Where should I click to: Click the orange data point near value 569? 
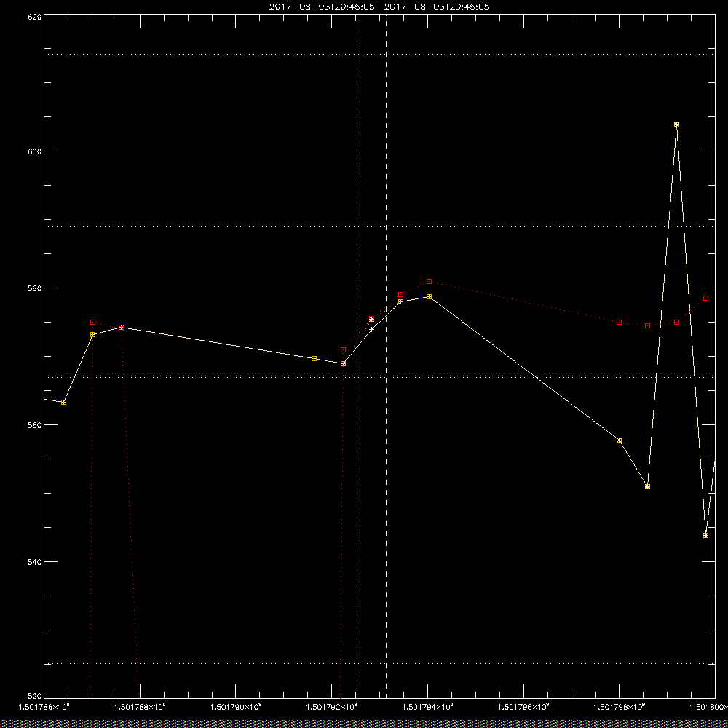343,363
